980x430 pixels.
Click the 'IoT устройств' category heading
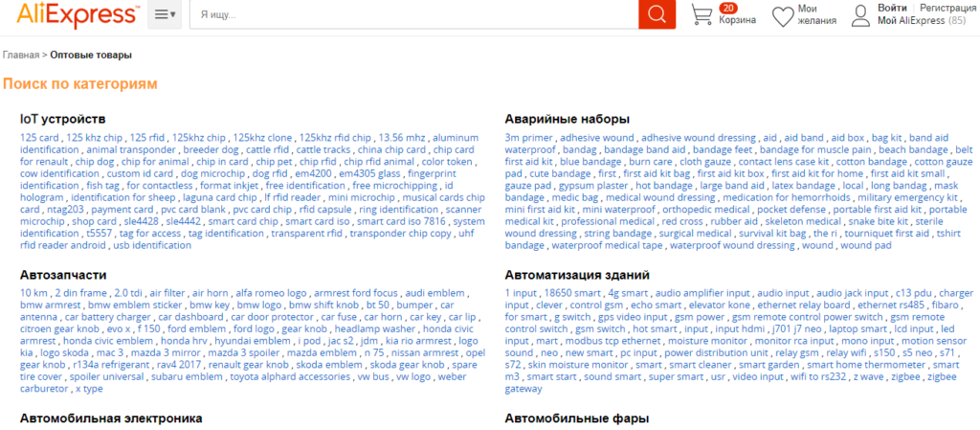point(63,119)
